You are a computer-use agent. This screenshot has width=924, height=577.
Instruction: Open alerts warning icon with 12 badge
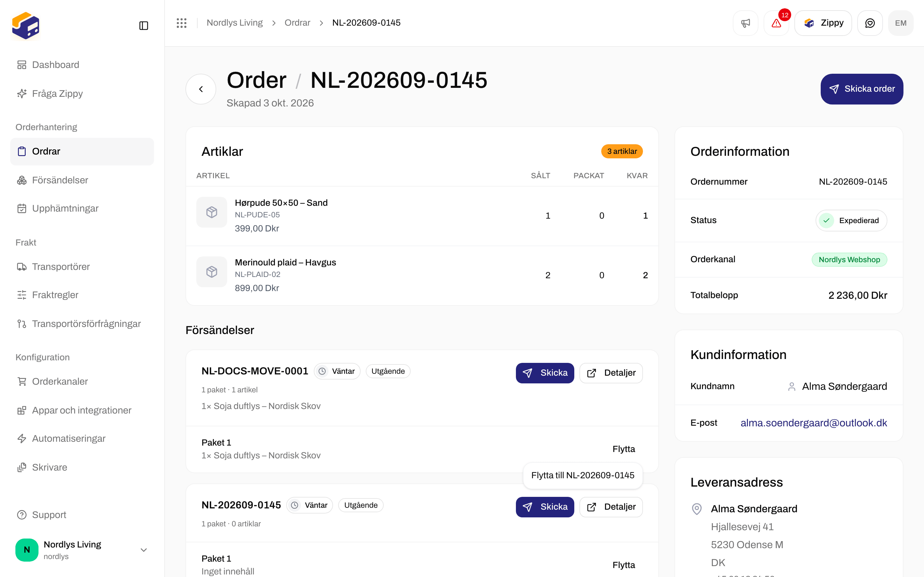[x=776, y=23]
